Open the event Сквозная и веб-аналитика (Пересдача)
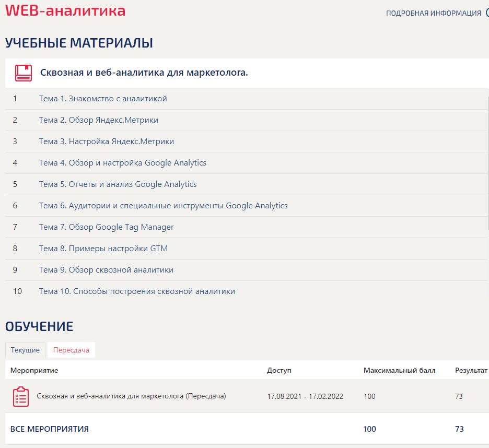Viewport: 489px width, 448px height. pos(131,396)
